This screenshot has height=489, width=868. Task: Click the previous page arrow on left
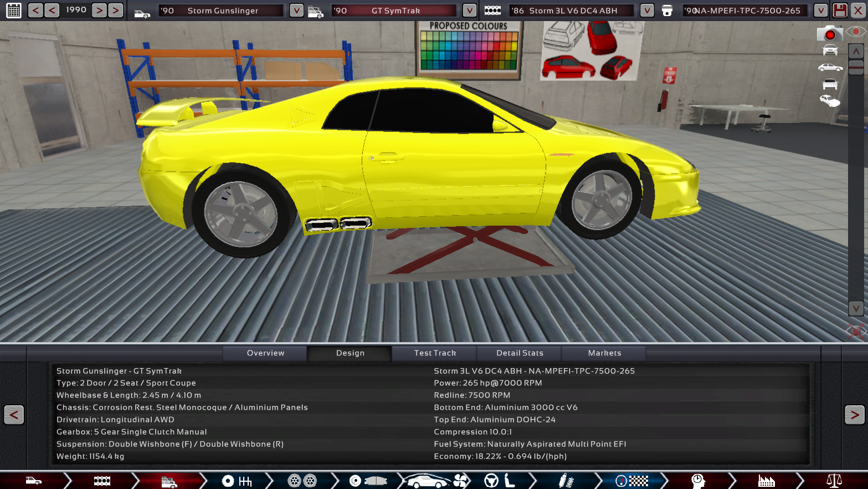coord(14,415)
